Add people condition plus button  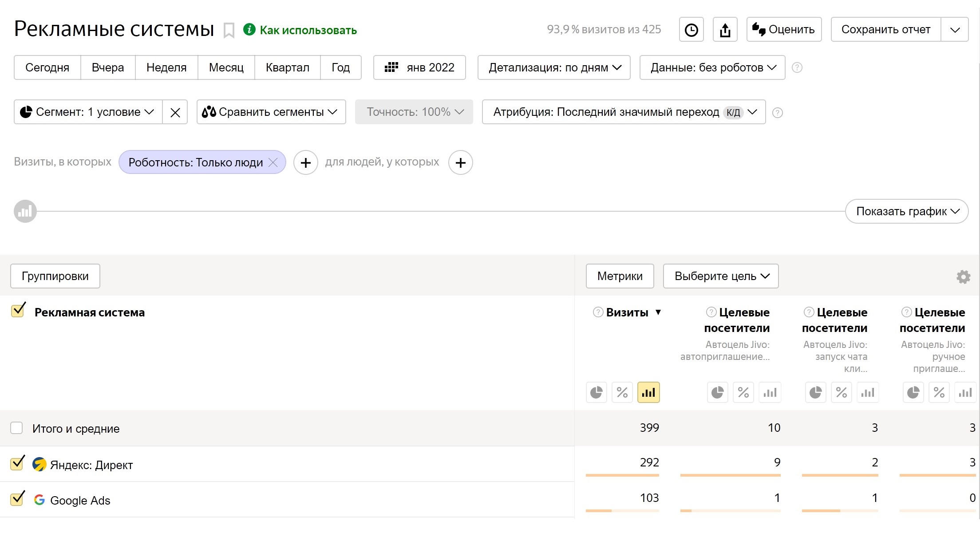(x=461, y=162)
